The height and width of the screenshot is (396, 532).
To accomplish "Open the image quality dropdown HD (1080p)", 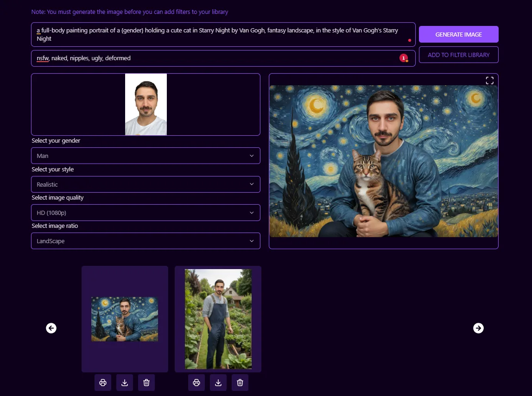I will coord(146,213).
